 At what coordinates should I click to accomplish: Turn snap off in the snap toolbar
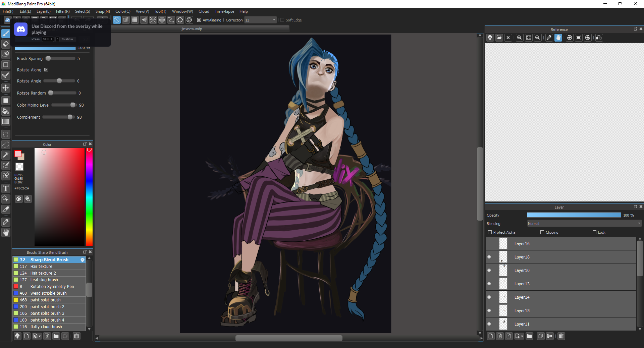(x=117, y=20)
